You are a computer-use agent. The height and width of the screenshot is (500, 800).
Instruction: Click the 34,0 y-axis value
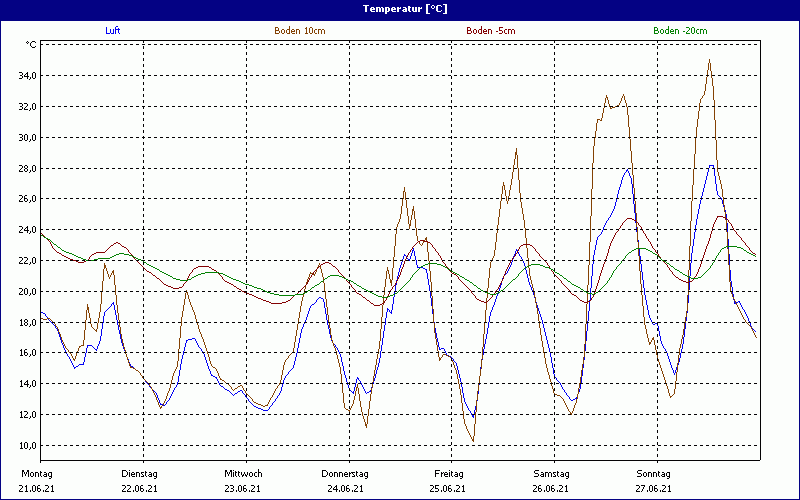coord(27,76)
